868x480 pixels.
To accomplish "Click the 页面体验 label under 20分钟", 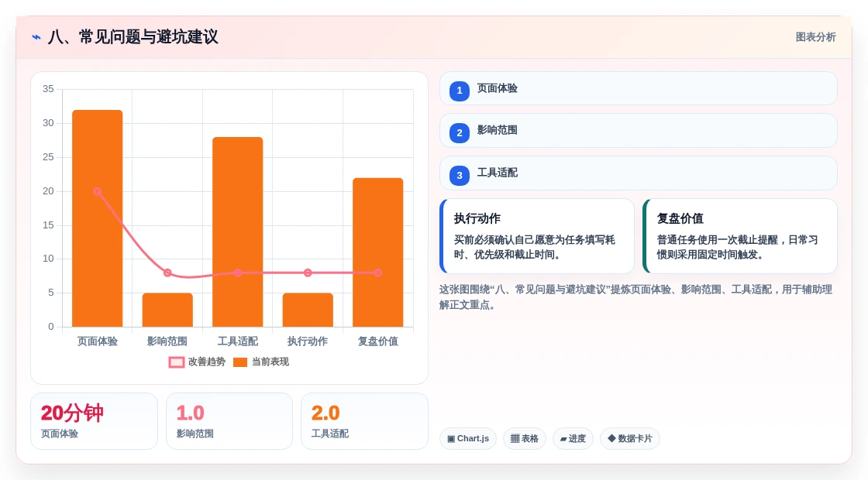I will coord(59,434).
